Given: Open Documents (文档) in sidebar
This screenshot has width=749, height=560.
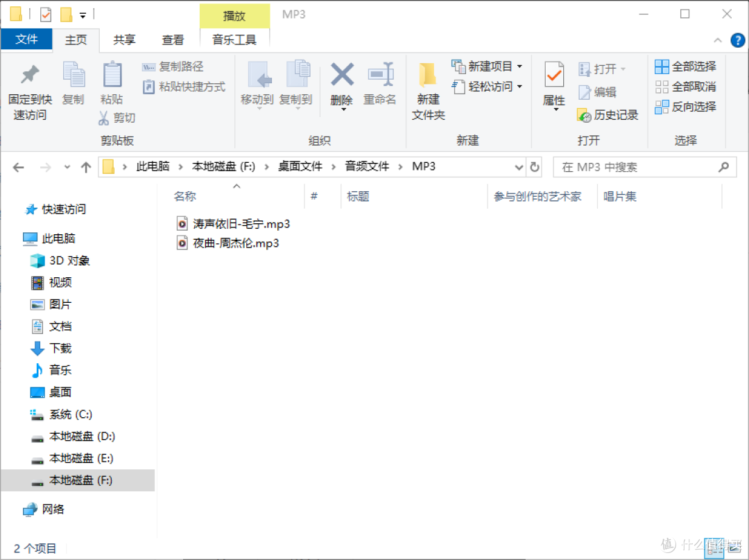Looking at the screenshot, I should 51,326.
